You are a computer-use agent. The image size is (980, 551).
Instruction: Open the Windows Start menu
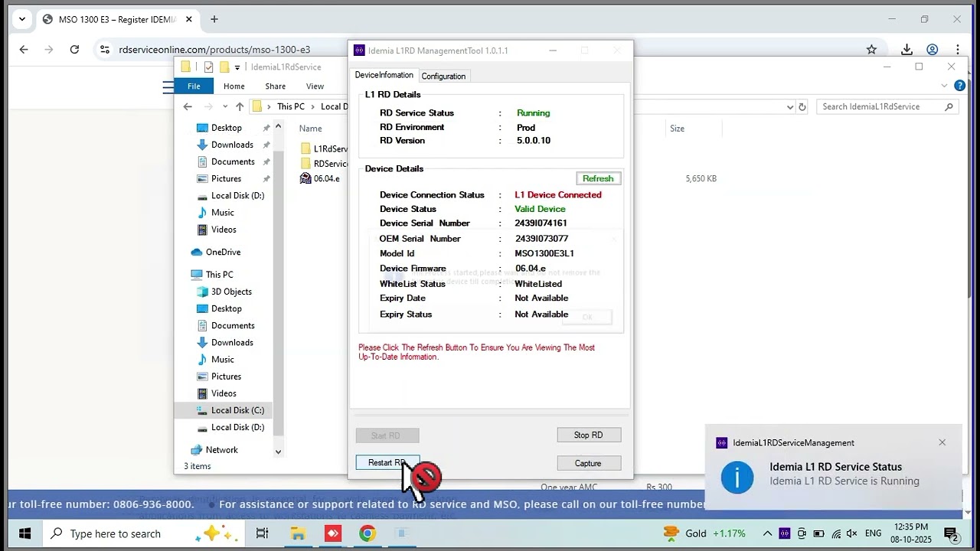pyautogui.click(x=24, y=533)
